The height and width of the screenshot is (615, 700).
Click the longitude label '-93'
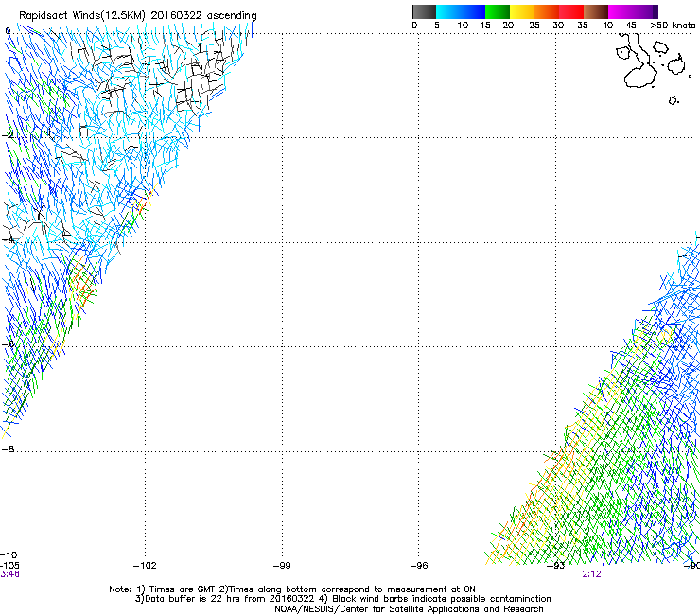pos(556,566)
